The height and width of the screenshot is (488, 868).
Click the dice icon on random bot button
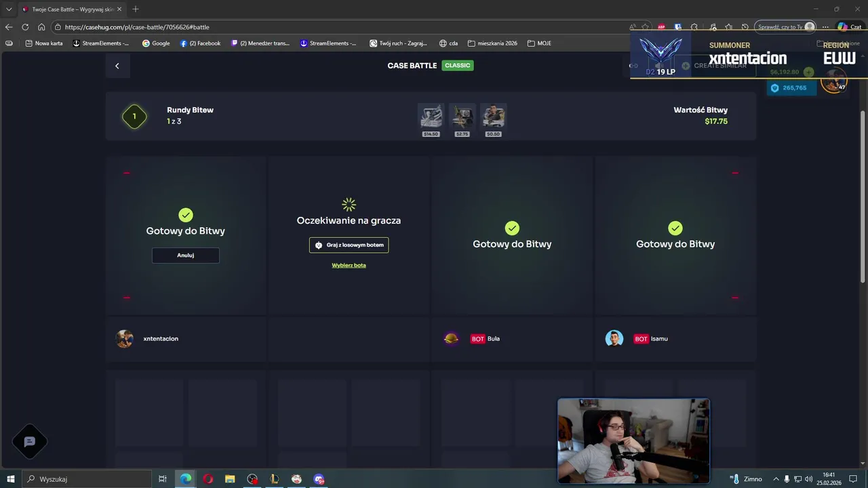click(319, 245)
